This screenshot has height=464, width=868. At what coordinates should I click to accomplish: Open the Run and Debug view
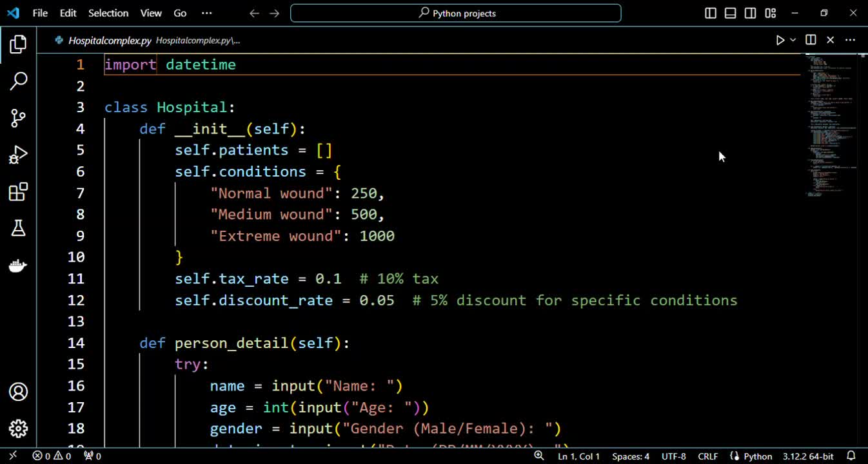[x=19, y=155]
